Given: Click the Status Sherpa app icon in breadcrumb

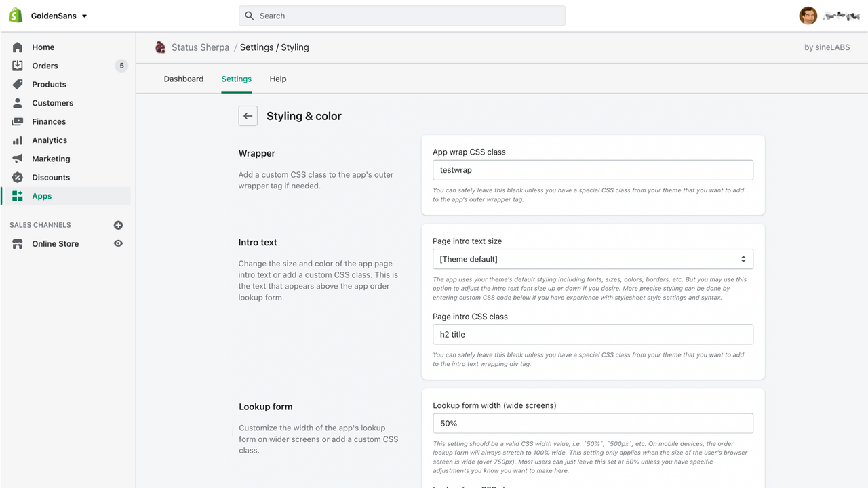Looking at the screenshot, I should click(x=161, y=47).
